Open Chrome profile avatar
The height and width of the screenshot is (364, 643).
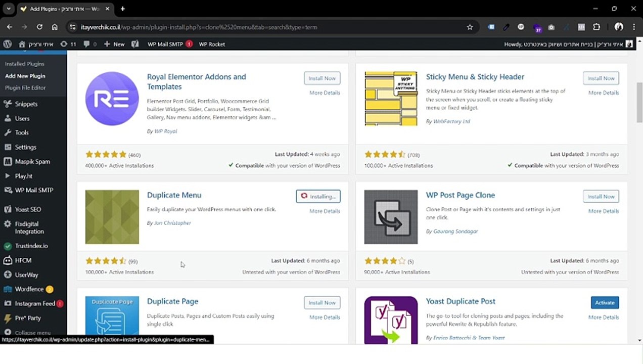pos(619,27)
